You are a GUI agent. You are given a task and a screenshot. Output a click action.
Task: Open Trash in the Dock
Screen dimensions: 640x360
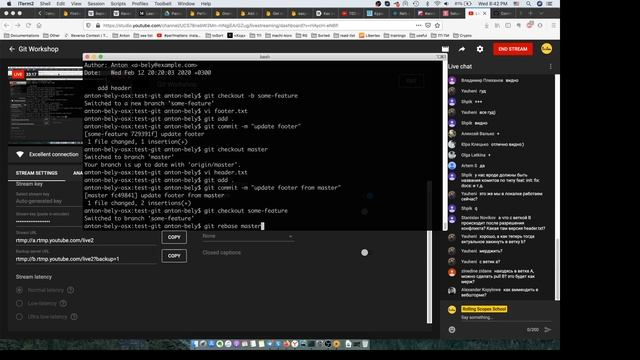tap(365, 344)
